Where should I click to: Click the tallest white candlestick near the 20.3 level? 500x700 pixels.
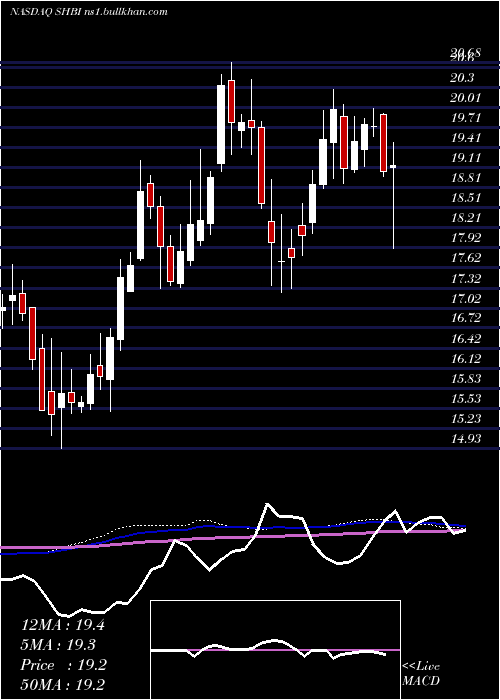(x=221, y=124)
